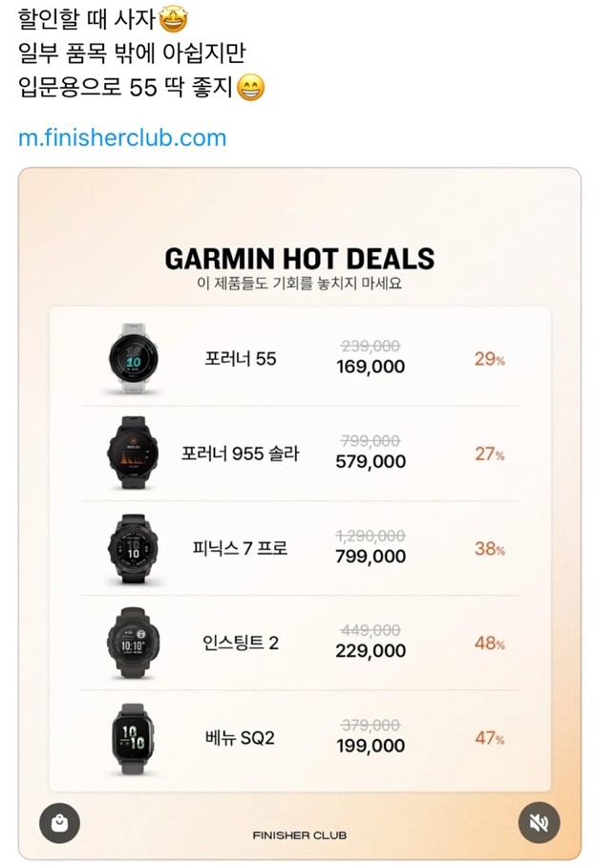Click the 38% discount label
This screenshot has width=616, height=866.
[489, 549]
